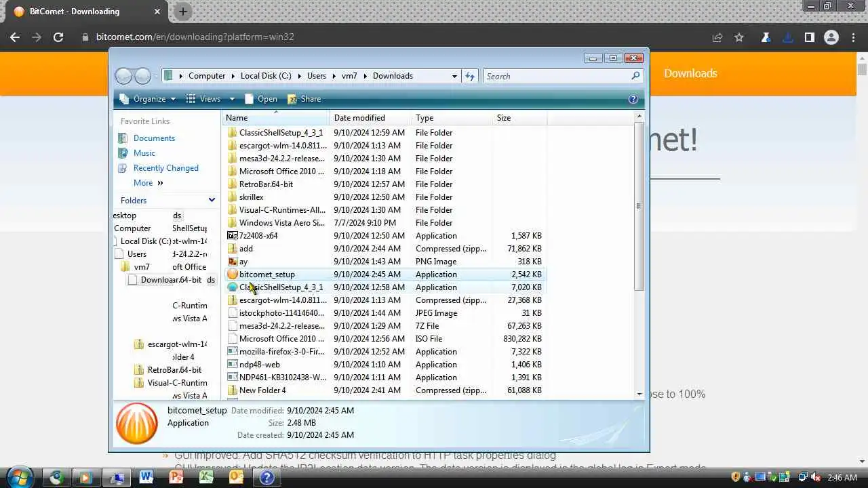Open Chrome Labs flask icon
Viewport: 868px width, 488px height.
pos(766,37)
